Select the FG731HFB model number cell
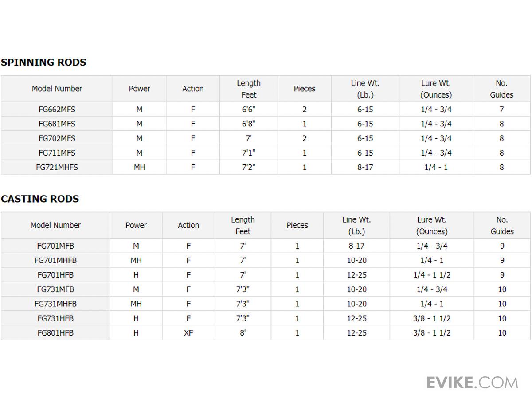532x399 pixels. click(x=55, y=318)
